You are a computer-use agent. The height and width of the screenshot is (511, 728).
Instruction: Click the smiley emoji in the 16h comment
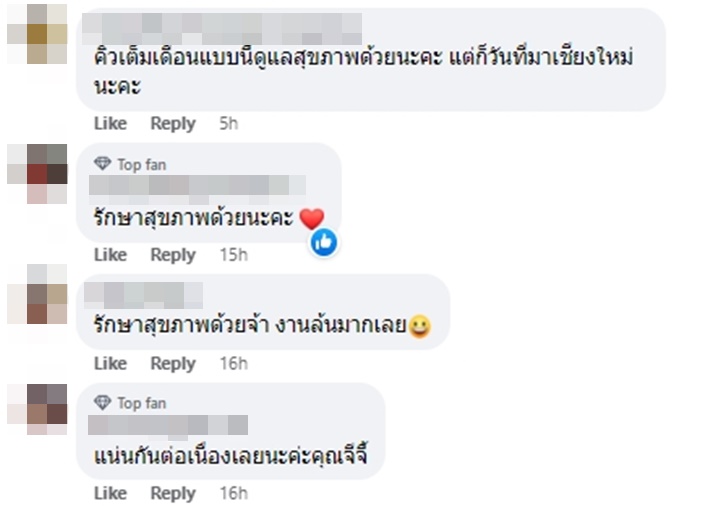point(420,327)
